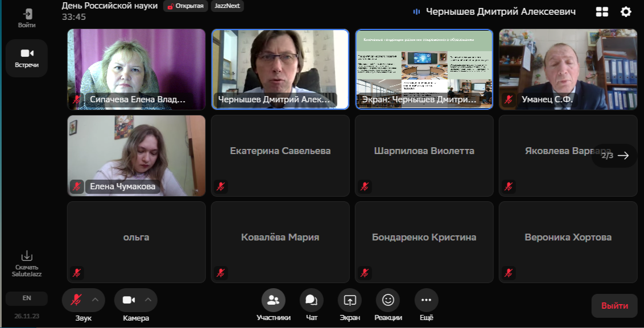The image size is (644, 328).
Task: Select Уманец С.Ф. video tile
Action: [x=568, y=69]
